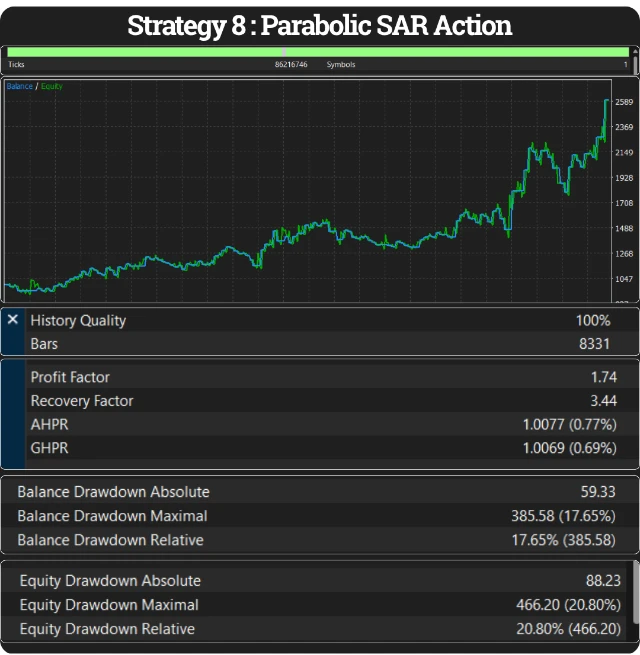This screenshot has height=655, width=640.
Task: Select the Balance Drawdown Maximal row
Action: pos(320,516)
